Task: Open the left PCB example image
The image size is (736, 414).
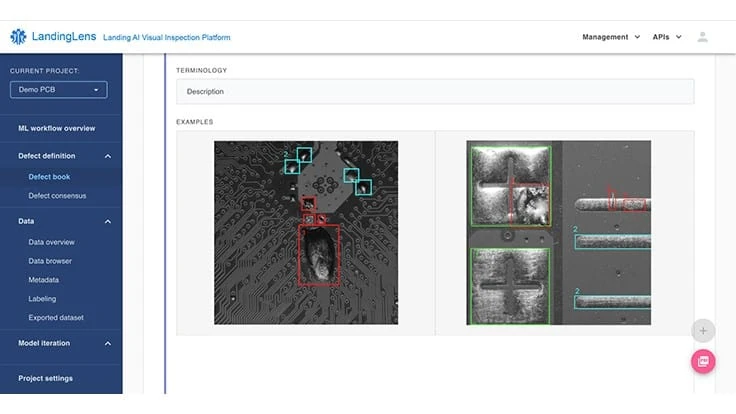Action: pos(306,232)
